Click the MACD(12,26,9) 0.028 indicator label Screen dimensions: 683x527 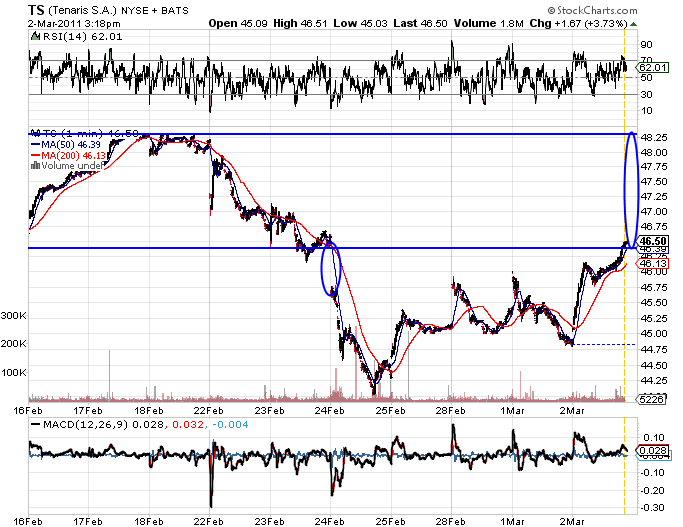tap(103, 424)
